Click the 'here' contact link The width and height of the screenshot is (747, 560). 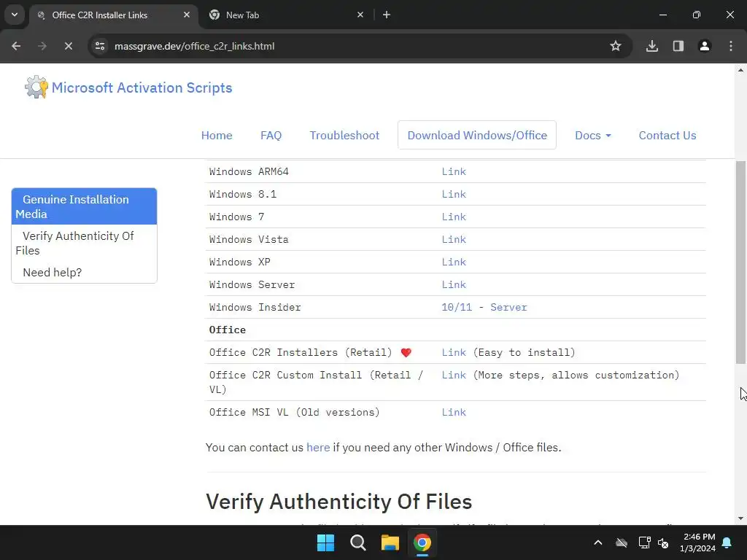coord(318,448)
